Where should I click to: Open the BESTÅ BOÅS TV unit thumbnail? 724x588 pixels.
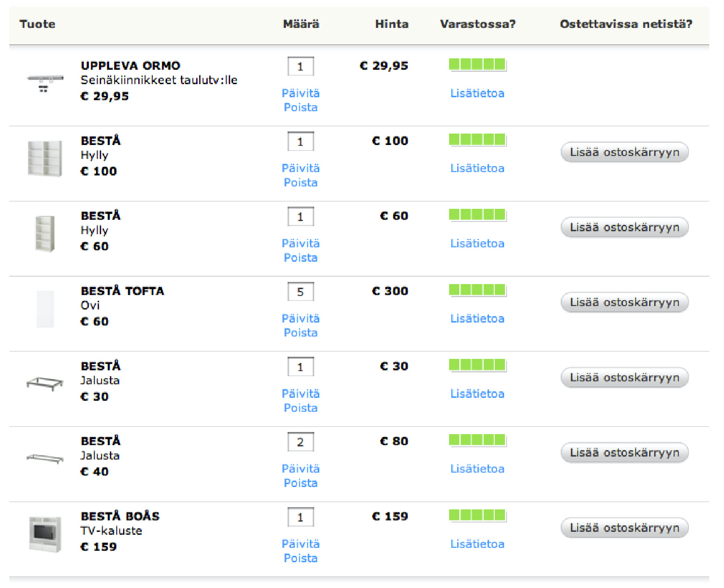coord(45,534)
